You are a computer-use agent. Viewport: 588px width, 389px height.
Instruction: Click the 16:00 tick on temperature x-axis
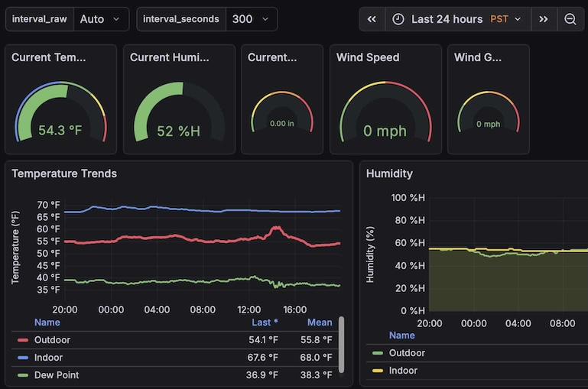294,310
